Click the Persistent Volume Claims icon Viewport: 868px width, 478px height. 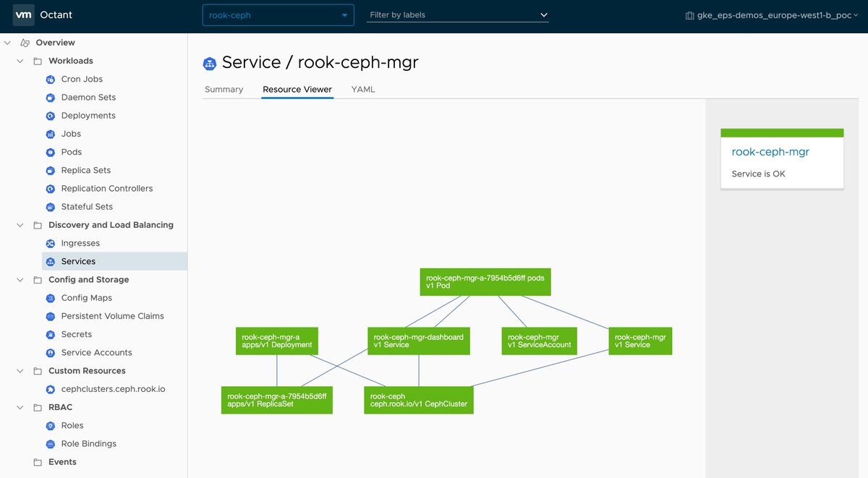point(51,316)
